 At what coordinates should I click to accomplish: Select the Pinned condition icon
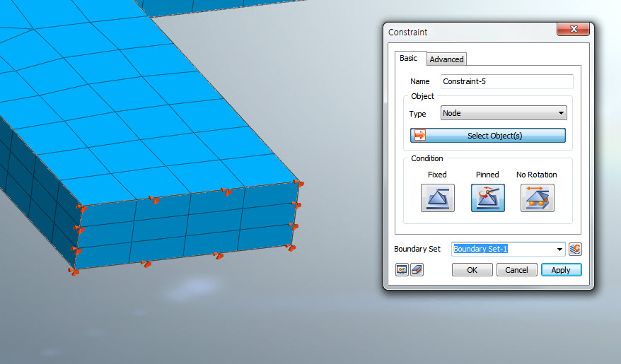pos(487,198)
